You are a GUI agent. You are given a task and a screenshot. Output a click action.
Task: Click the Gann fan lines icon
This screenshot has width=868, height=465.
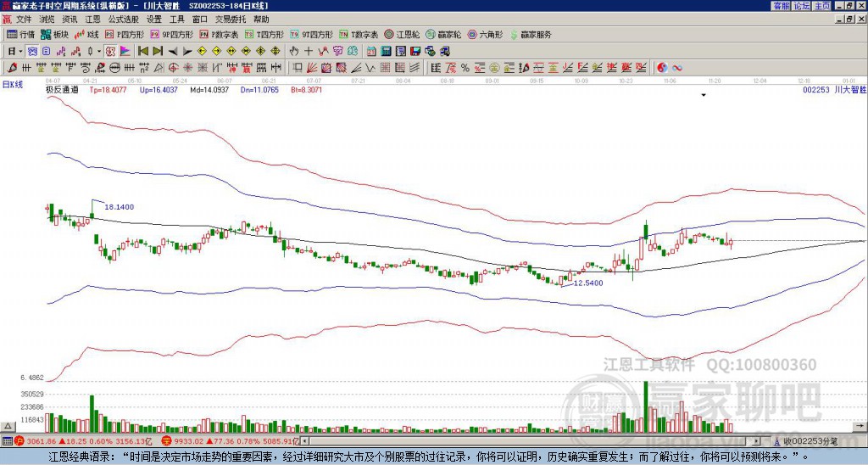coord(312,68)
